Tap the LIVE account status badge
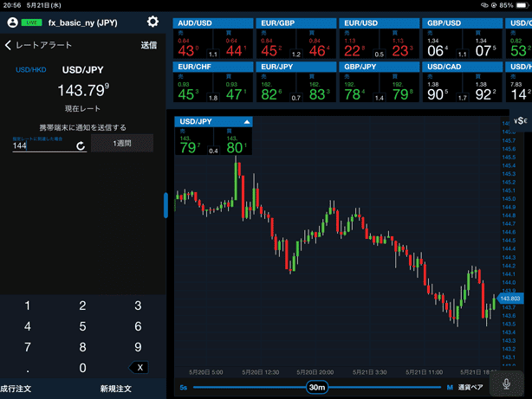This screenshot has height=399, width=532. 31,23
